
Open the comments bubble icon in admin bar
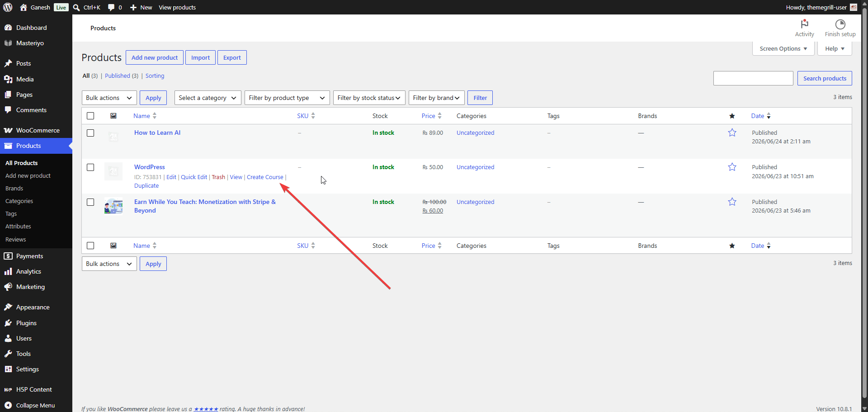click(x=111, y=7)
